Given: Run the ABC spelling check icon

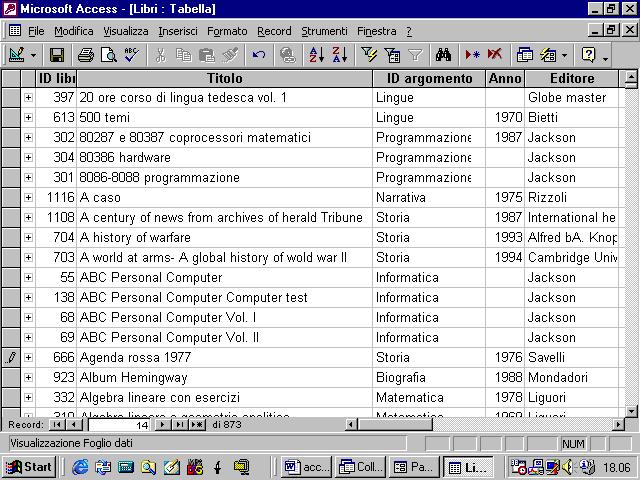Looking at the screenshot, I should (x=132, y=55).
